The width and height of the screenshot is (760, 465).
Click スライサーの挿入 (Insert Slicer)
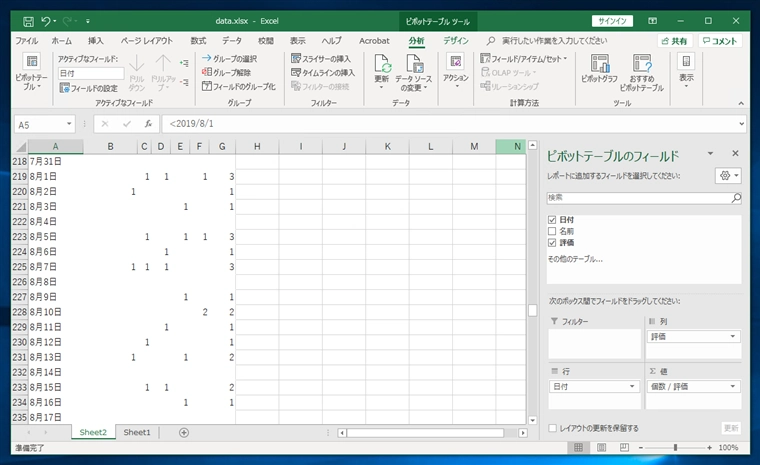322,59
